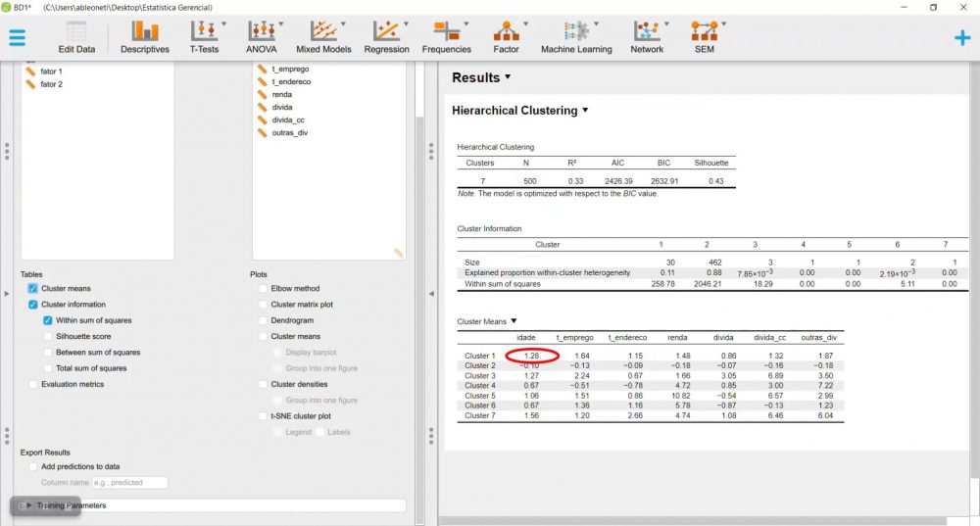Open the Regression menu
Image resolution: width=980 pixels, height=526 pixels.
pyautogui.click(x=386, y=37)
